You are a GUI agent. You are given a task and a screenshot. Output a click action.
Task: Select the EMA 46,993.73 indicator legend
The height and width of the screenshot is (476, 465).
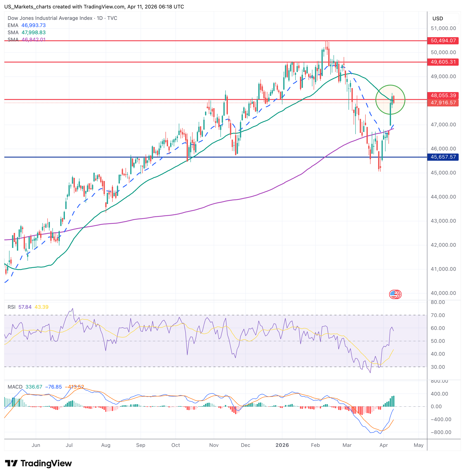(x=26, y=25)
